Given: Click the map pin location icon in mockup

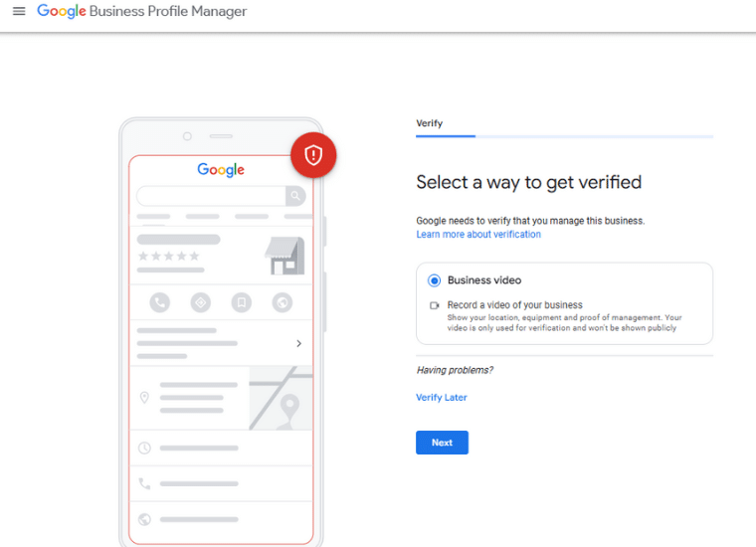Looking at the screenshot, I should (x=144, y=398).
